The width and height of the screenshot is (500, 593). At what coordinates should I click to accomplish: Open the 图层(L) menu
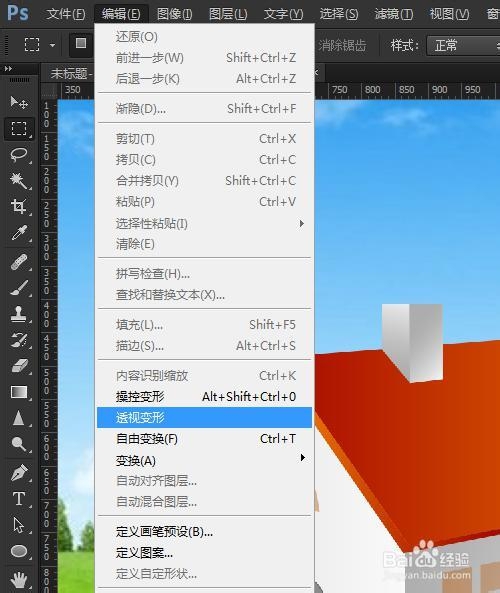coord(228,14)
